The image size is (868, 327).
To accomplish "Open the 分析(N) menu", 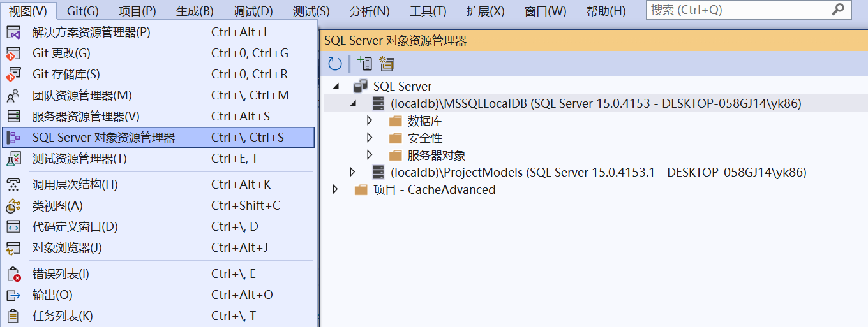I will click(x=370, y=11).
